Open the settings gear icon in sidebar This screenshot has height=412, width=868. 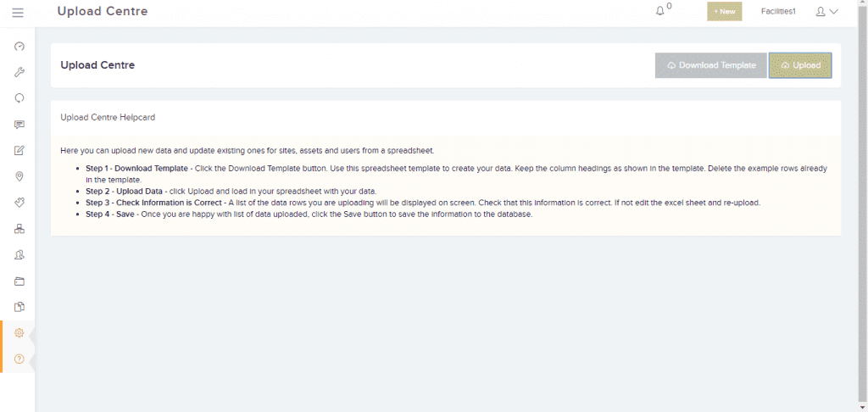(19, 333)
